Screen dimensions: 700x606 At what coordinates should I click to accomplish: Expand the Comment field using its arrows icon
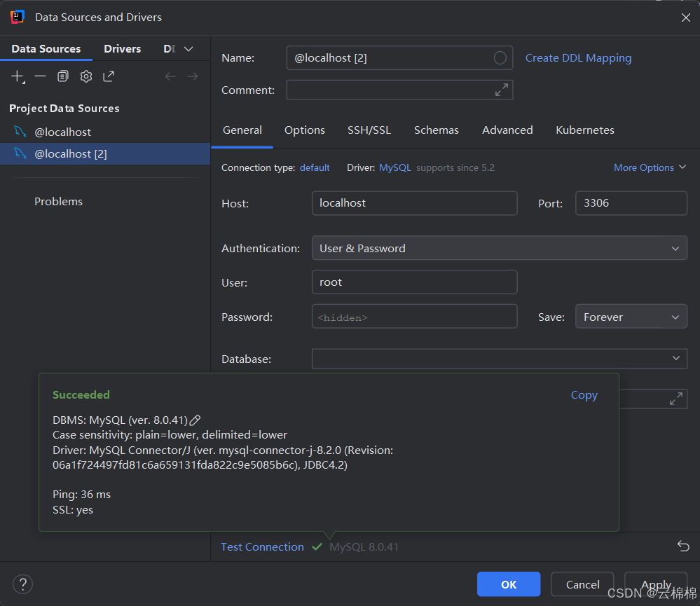pyautogui.click(x=501, y=90)
